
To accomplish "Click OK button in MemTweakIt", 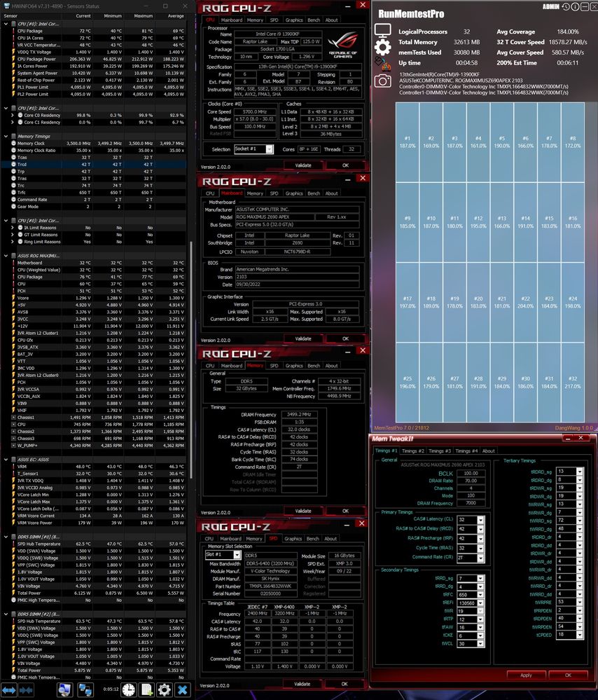I will [x=568, y=675].
